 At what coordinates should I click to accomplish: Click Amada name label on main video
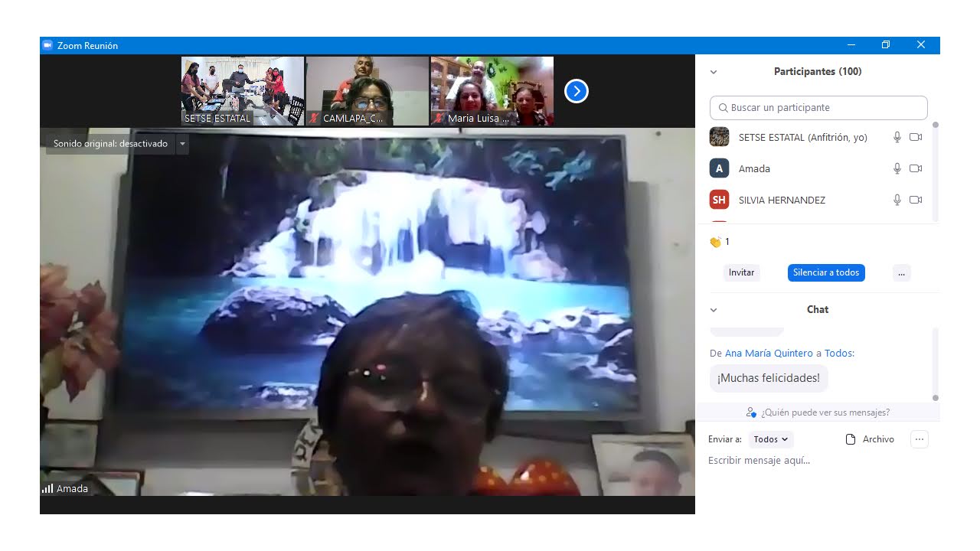72,489
